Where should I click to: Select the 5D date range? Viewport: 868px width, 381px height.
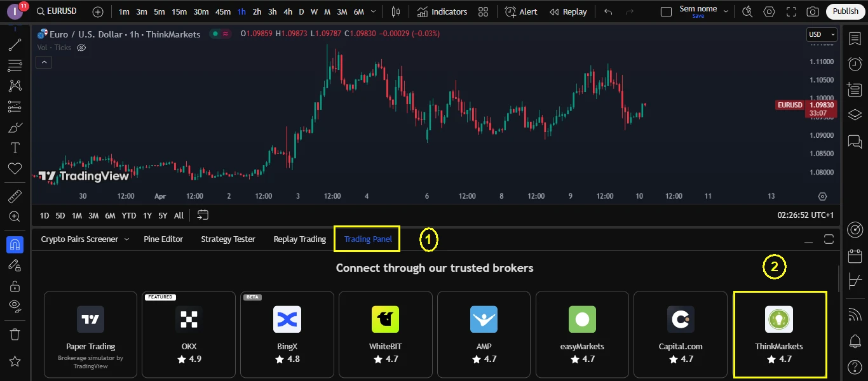pyautogui.click(x=60, y=215)
